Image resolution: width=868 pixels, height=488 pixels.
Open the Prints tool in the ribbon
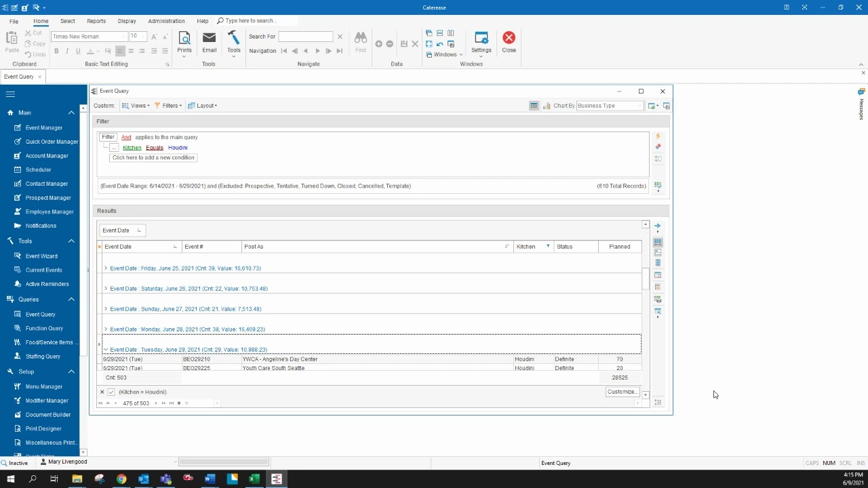click(x=184, y=42)
